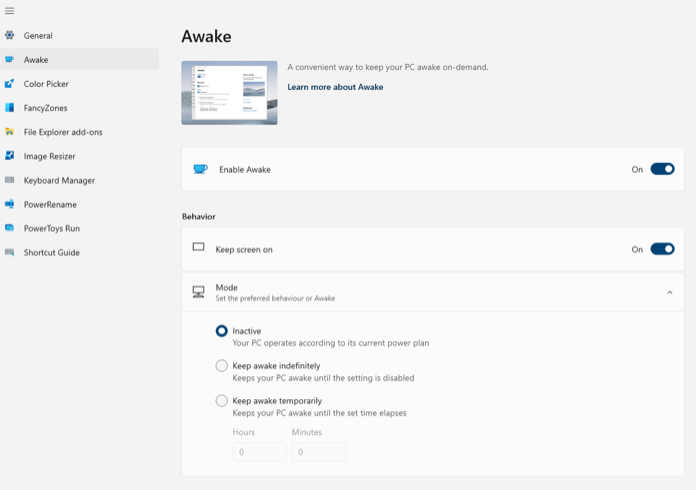This screenshot has height=490, width=696.
Task: Choose Keep awake indefinitely option
Action: tap(221, 366)
